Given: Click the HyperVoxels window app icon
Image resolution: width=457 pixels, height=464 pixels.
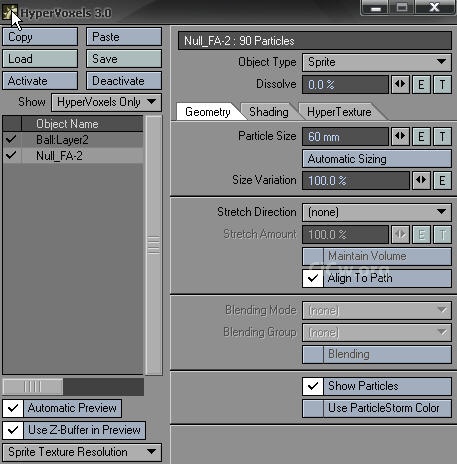Looking at the screenshot, I should [x=9, y=13].
